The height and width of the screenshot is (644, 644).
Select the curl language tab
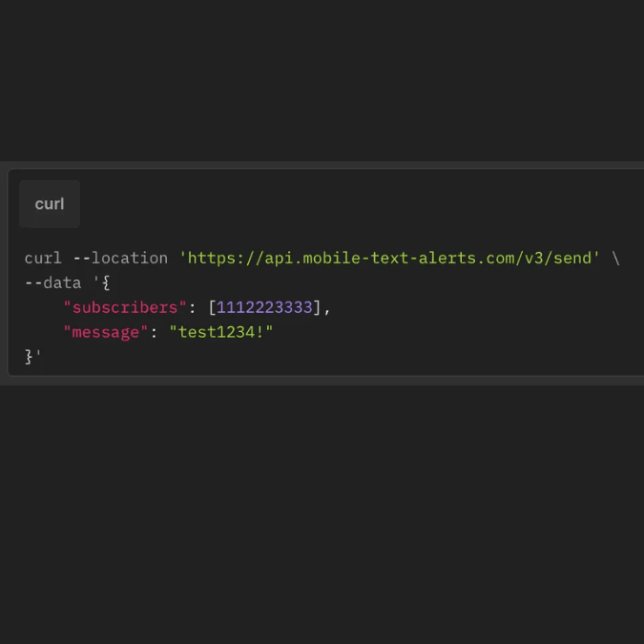(x=50, y=204)
